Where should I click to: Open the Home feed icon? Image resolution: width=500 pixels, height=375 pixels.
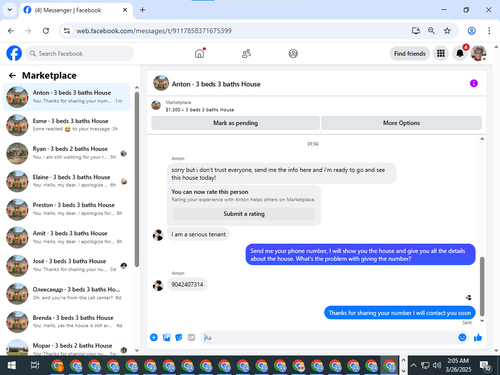[x=200, y=53]
